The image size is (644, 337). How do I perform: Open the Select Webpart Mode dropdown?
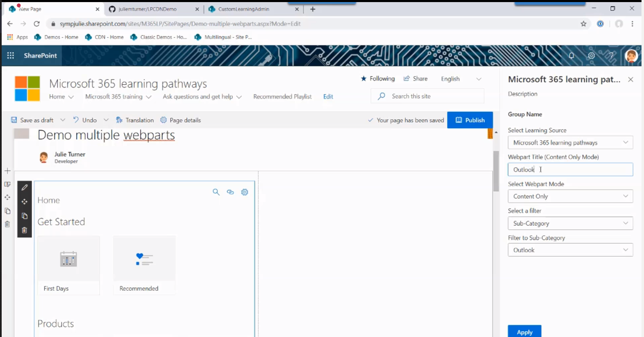[570, 196]
